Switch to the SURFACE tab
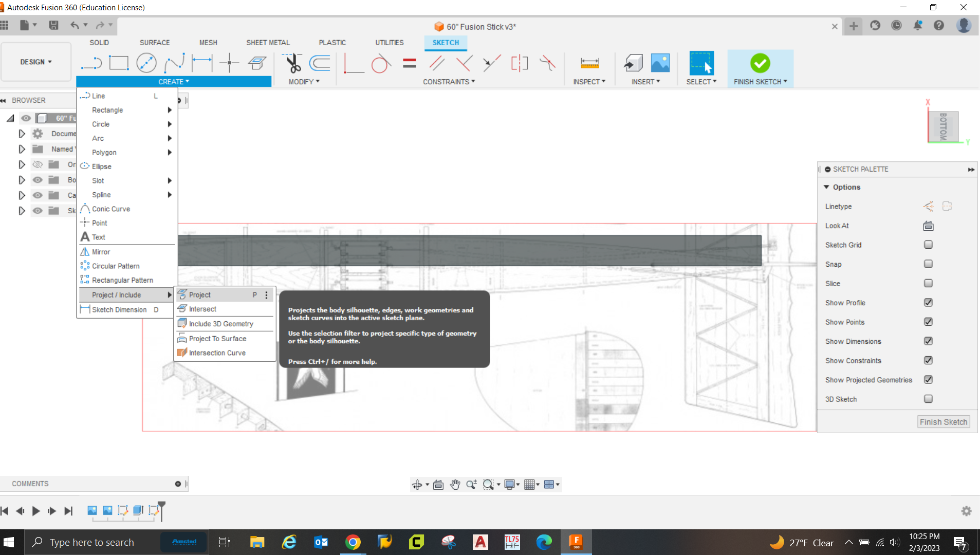 154,43
